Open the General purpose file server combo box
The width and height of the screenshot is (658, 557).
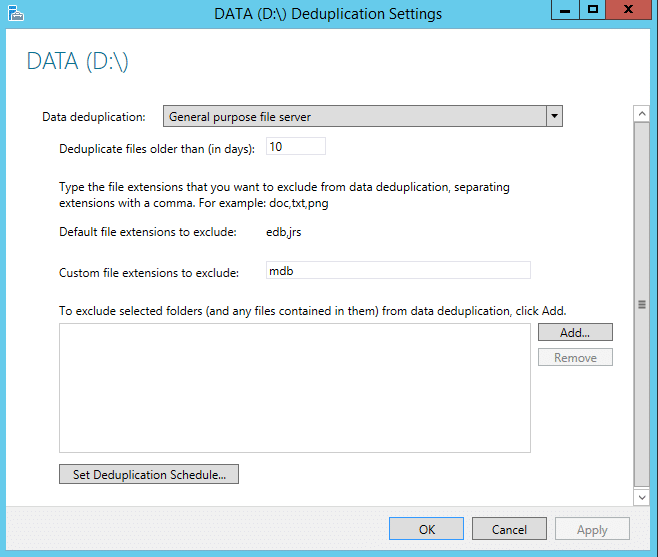click(x=363, y=116)
